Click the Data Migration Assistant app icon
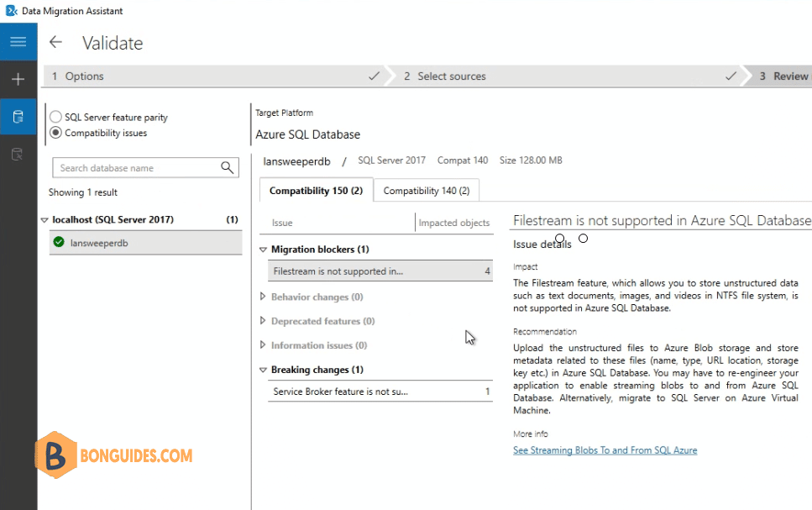The height and width of the screenshot is (510, 812). (x=12, y=10)
